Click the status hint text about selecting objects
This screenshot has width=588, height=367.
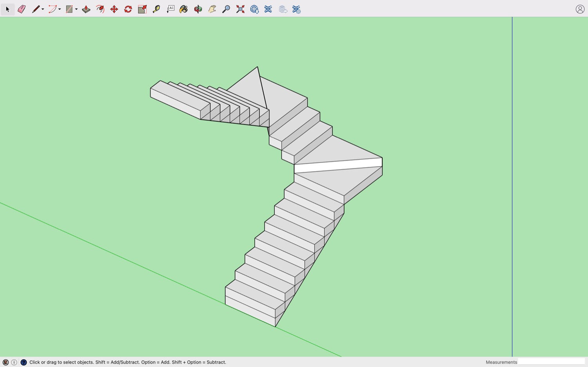pyautogui.click(x=128, y=362)
